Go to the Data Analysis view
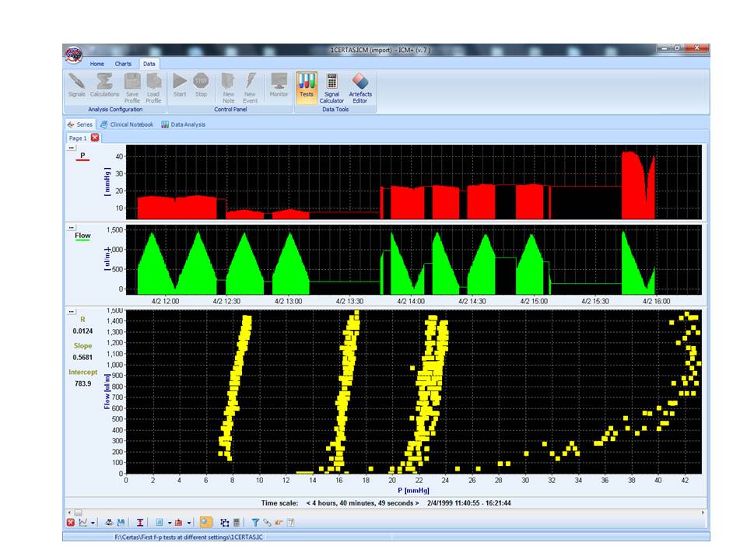 point(184,124)
